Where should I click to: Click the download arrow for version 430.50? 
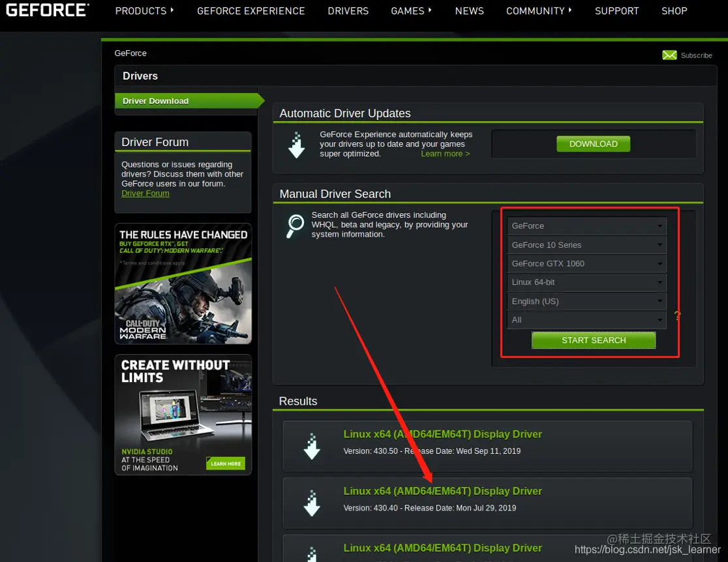click(x=312, y=447)
